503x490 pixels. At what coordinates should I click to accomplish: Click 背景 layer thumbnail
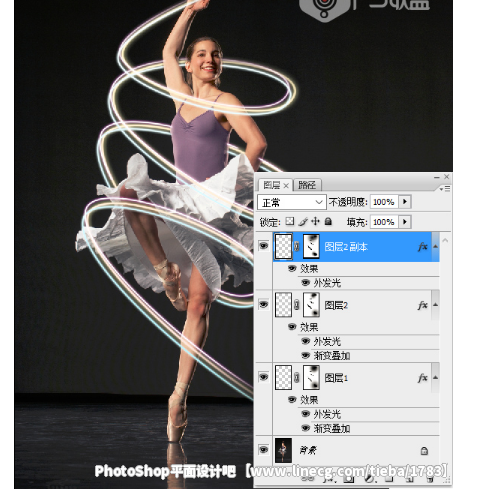(283, 450)
